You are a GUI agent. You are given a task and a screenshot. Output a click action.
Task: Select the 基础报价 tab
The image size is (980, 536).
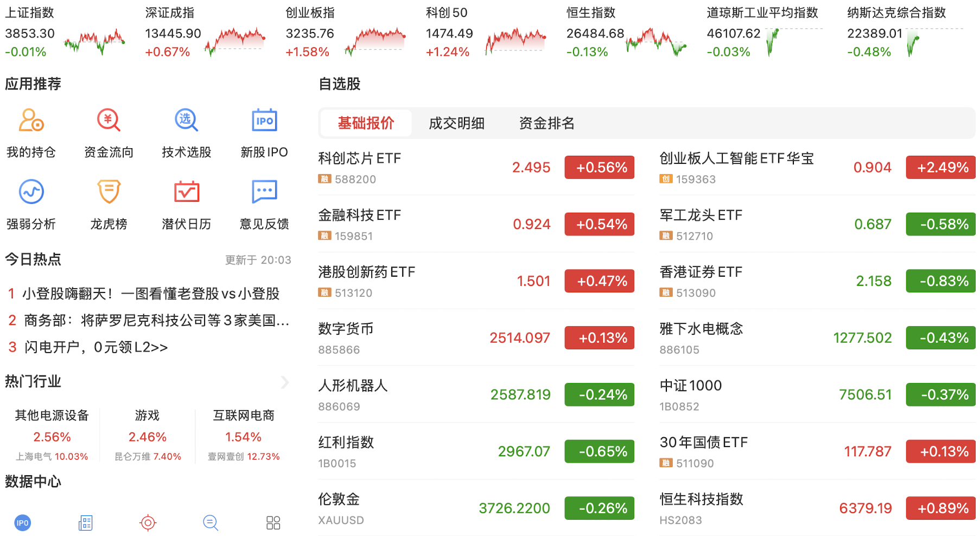[366, 123]
